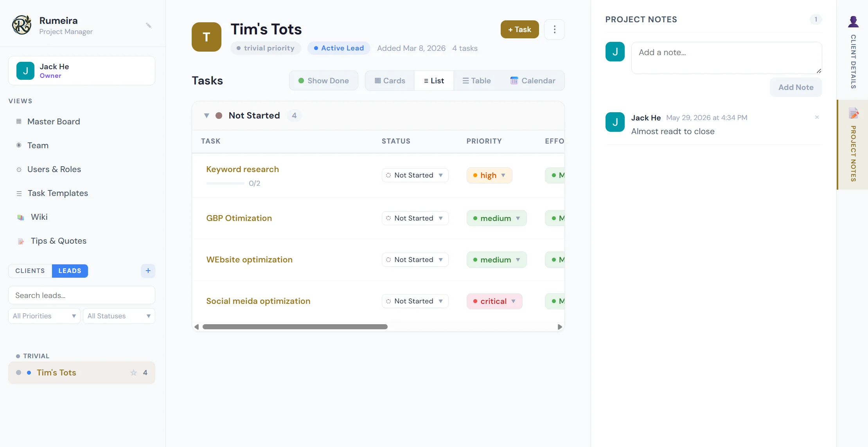This screenshot has width=868, height=447.
Task: Toggle Show Done tasks
Action: tap(323, 81)
